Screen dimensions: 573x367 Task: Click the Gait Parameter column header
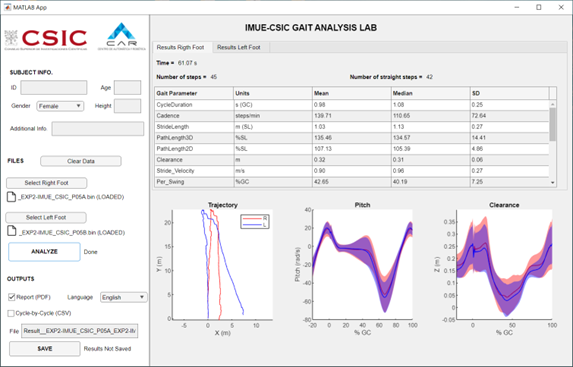194,93
